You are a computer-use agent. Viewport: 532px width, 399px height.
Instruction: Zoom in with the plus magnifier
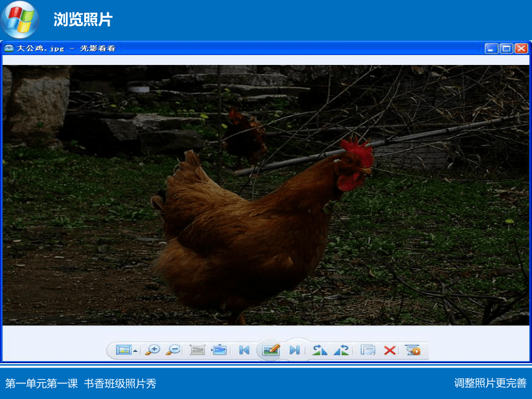(153, 350)
